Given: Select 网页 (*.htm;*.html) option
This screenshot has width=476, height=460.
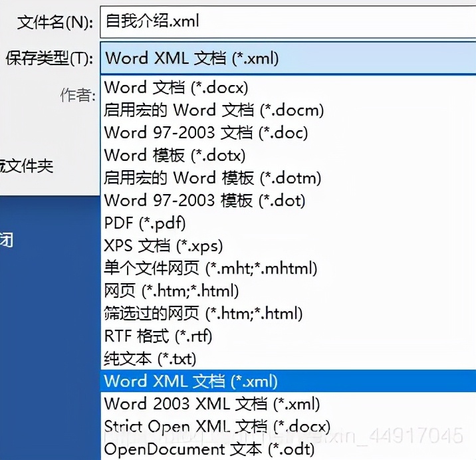Looking at the screenshot, I should [289, 291].
